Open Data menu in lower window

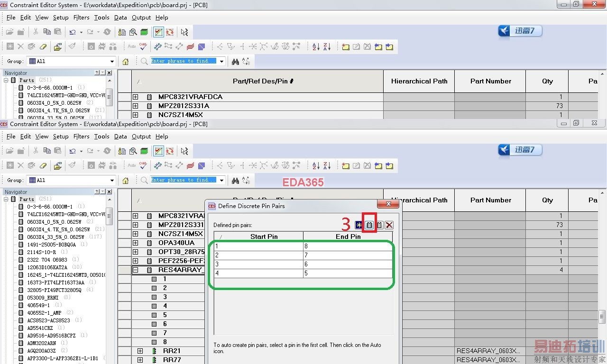(x=120, y=136)
